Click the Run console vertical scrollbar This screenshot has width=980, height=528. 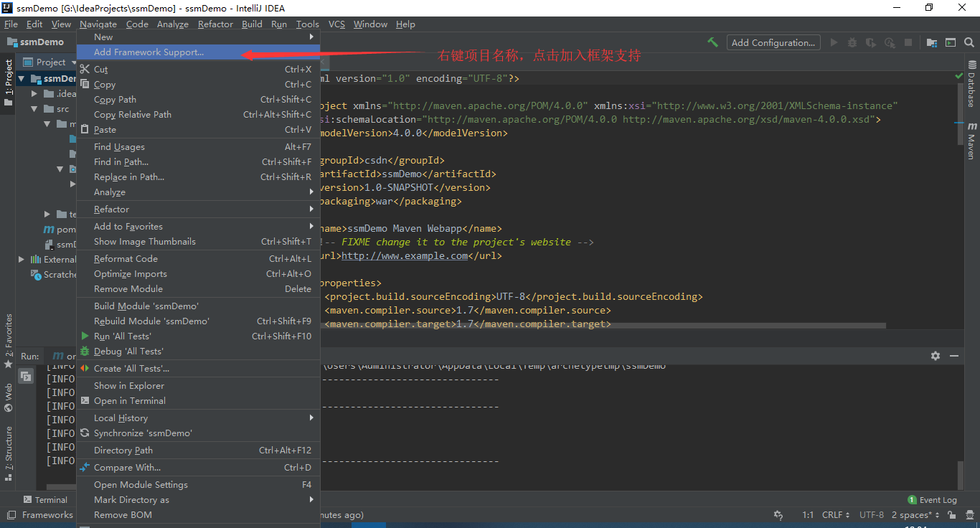[x=959, y=475]
